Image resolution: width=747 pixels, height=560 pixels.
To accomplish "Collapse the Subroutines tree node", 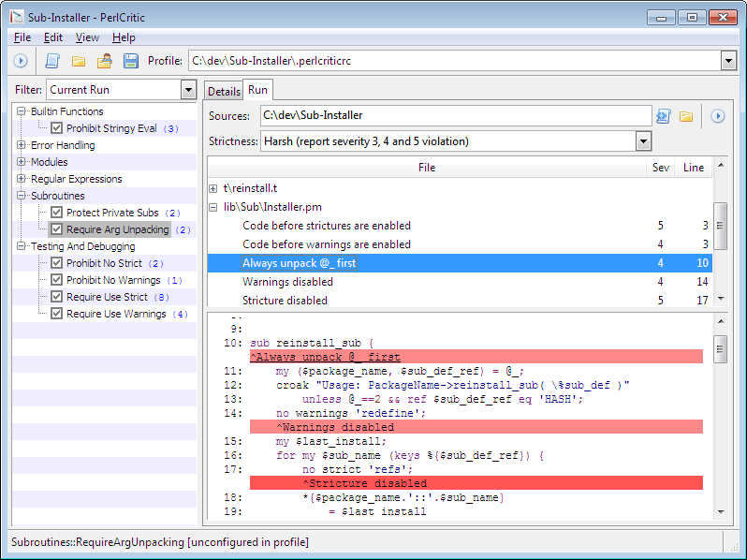I will point(21,196).
